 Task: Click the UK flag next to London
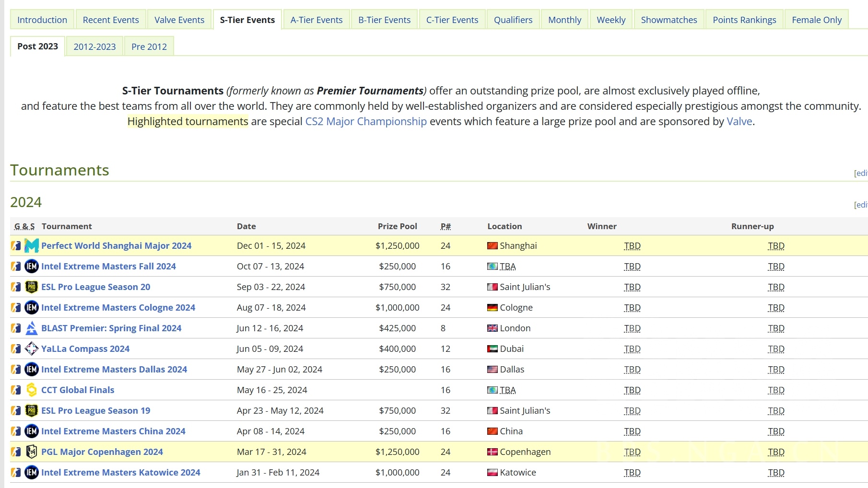pyautogui.click(x=492, y=328)
